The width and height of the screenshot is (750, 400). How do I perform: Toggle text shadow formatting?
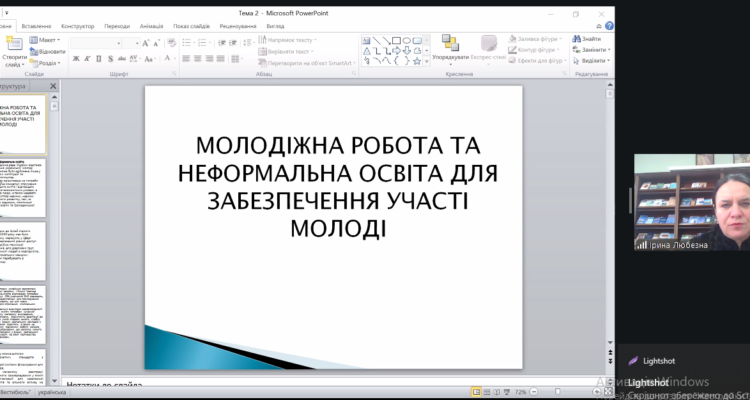pos(109,59)
